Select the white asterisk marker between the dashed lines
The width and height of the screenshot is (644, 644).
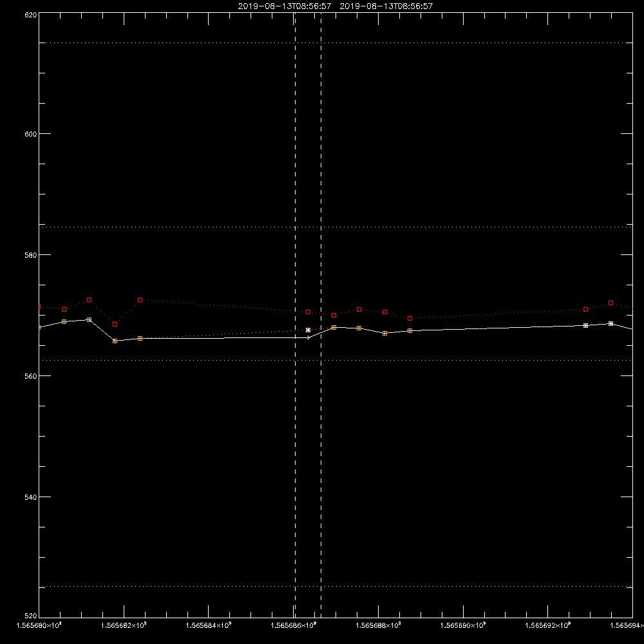click(308, 330)
